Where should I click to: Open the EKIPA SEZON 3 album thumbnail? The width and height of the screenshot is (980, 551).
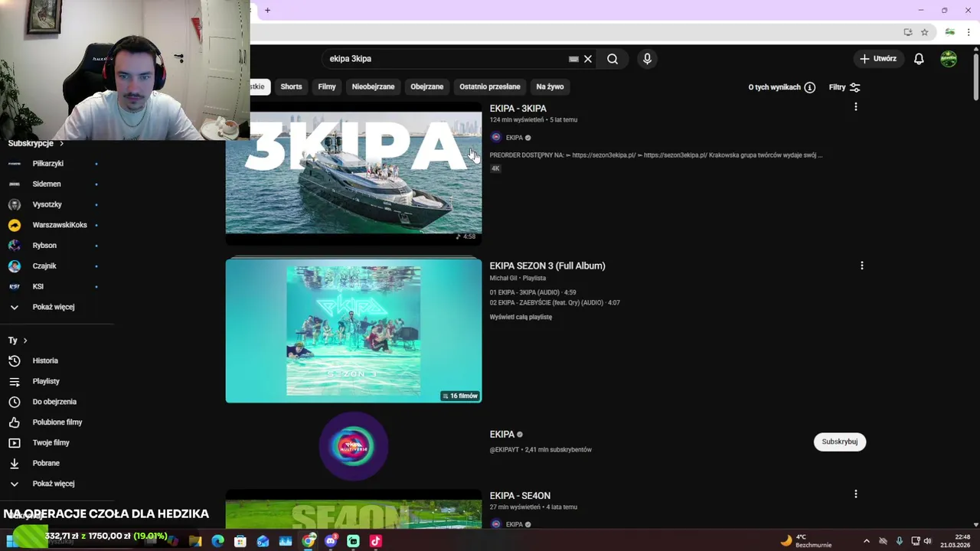(354, 330)
